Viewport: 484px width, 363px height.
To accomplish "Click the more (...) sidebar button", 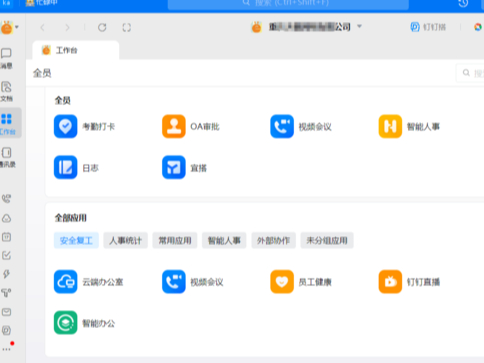I will coord(6,349).
